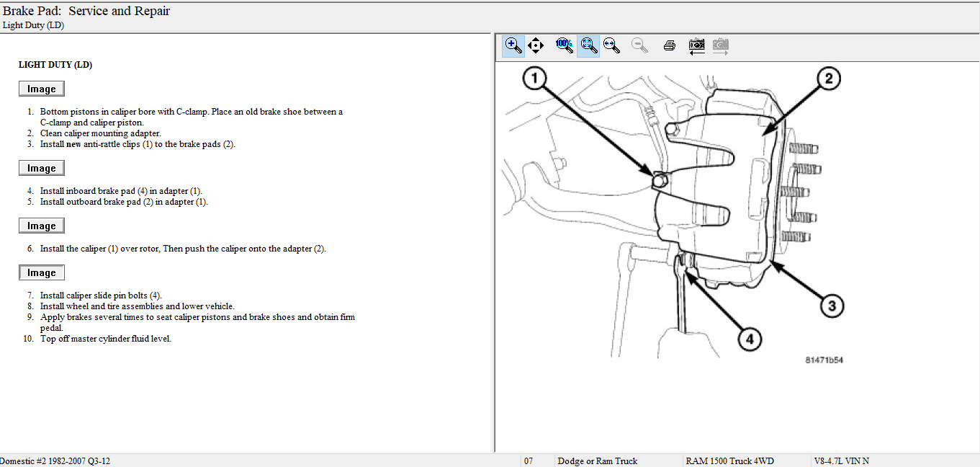This screenshot has width=980, height=467.
Task: Print the diagram using the printer icon
Action: (x=669, y=45)
